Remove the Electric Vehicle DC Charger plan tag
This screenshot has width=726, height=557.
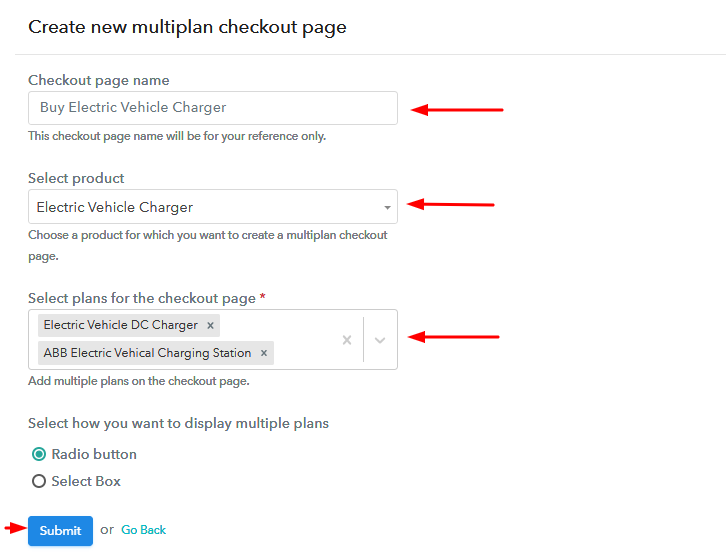click(x=210, y=325)
